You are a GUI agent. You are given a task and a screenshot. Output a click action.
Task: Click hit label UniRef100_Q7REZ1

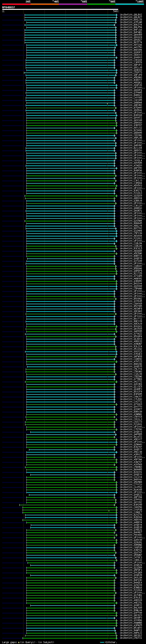(131, 530)
